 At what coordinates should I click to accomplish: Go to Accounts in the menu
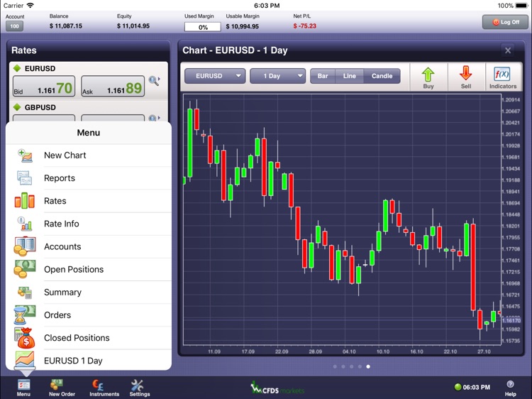tap(89, 246)
